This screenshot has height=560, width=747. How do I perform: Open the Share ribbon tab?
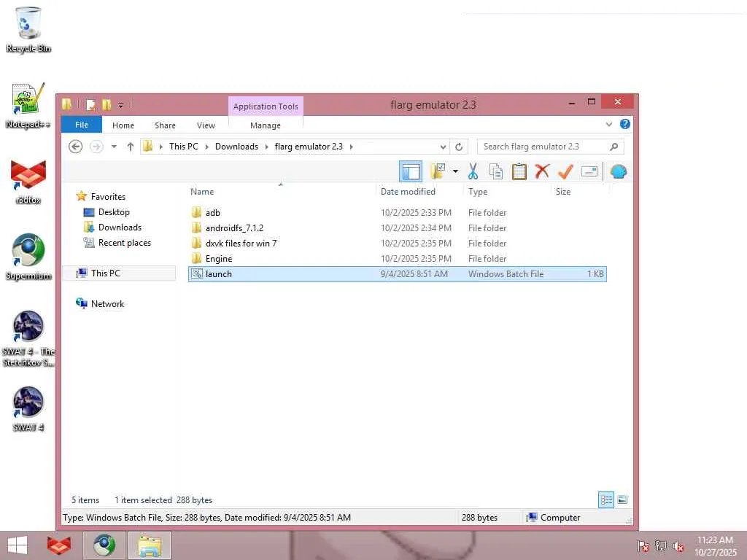pyautogui.click(x=165, y=125)
